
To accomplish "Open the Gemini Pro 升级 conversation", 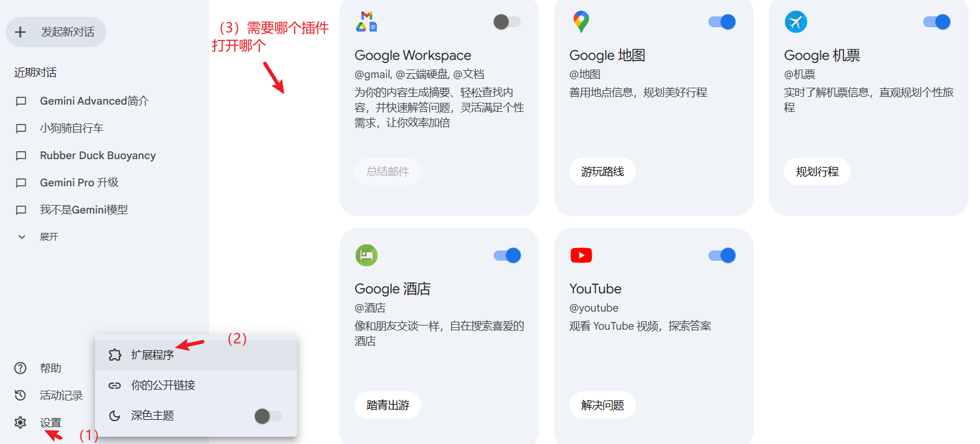I will point(79,183).
